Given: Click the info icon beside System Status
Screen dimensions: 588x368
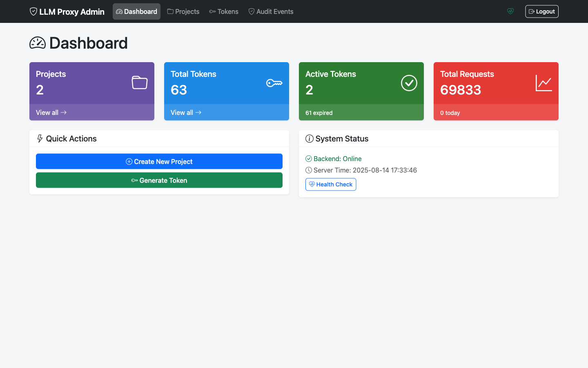Looking at the screenshot, I should pyautogui.click(x=309, y=139).
